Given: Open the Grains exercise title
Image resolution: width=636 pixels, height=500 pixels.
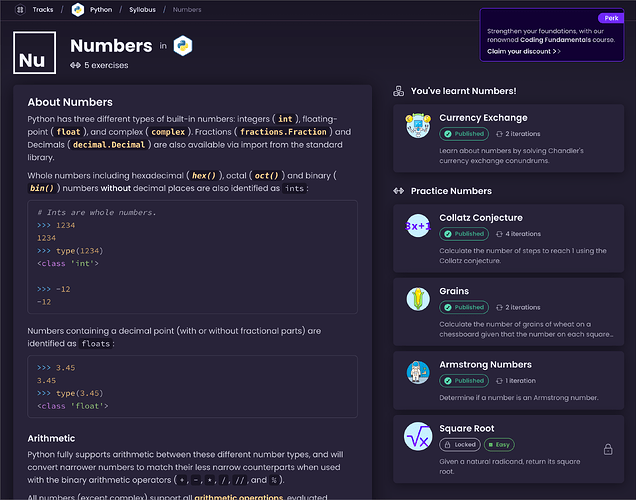Looking at the screenshot, I should [454, 291].
